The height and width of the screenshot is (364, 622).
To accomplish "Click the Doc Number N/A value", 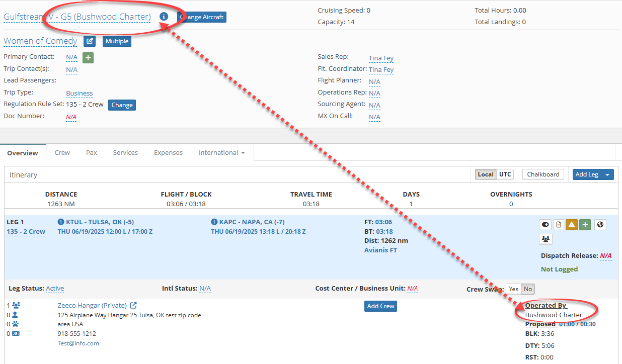I will (71, 117).
